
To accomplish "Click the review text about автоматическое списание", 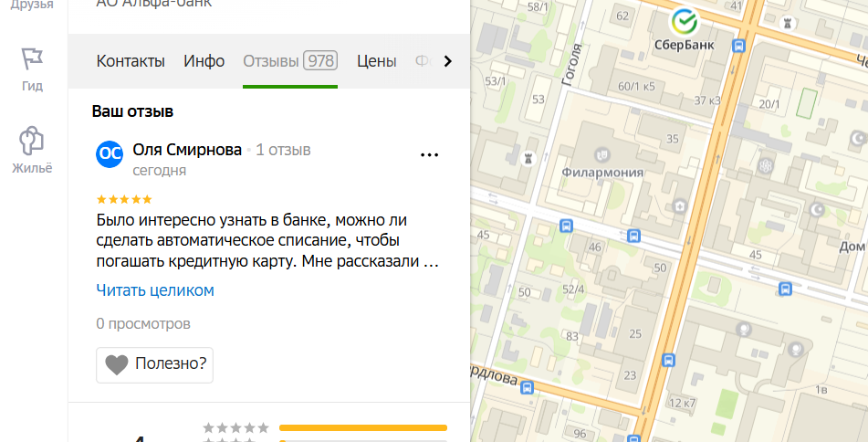I will point(268,240).
